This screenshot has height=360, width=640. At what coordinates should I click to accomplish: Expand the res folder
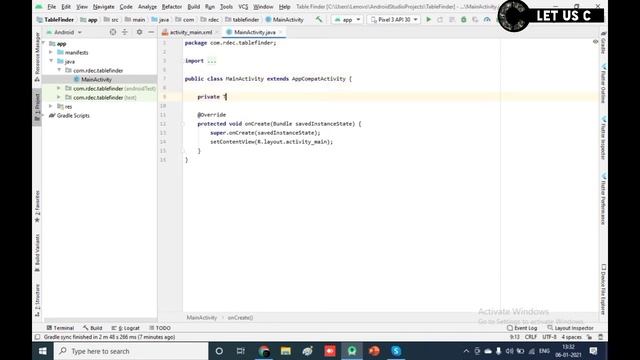51,106
